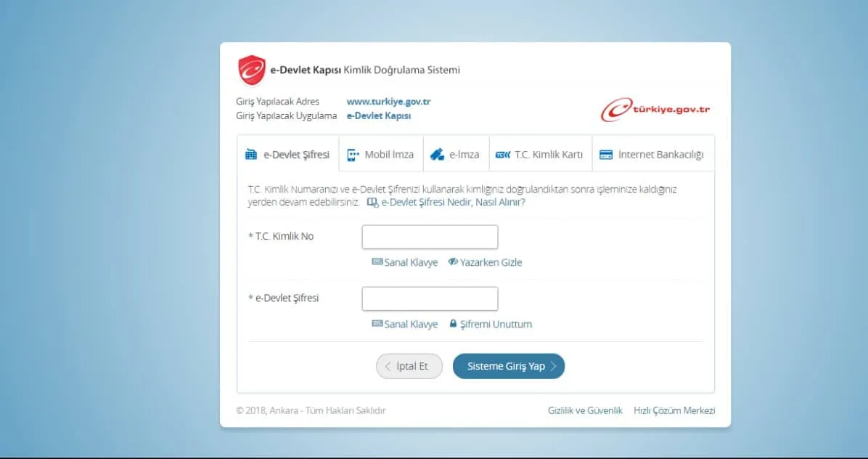
Task: Click the keypad icon on e-Devlet Şifresi tab
Action: point(251,155)
